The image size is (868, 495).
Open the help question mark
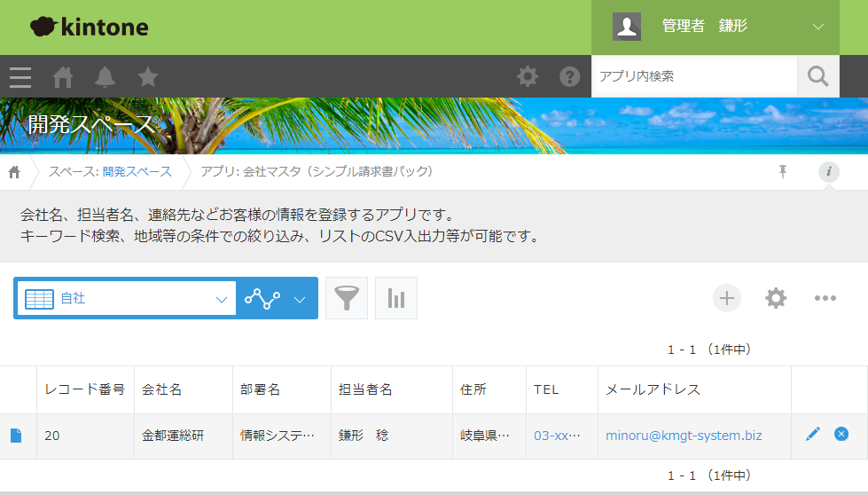point(569,76)
